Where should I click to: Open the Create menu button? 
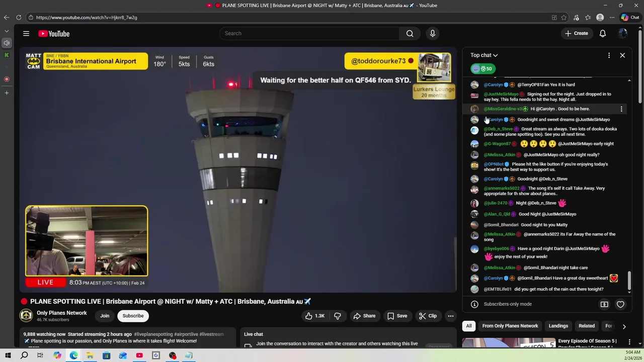point(576,34)
